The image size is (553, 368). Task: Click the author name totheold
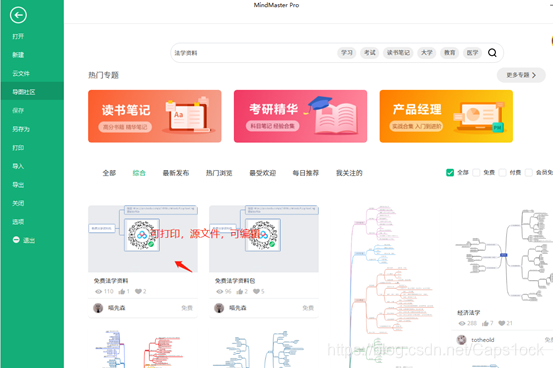[482, 340]
